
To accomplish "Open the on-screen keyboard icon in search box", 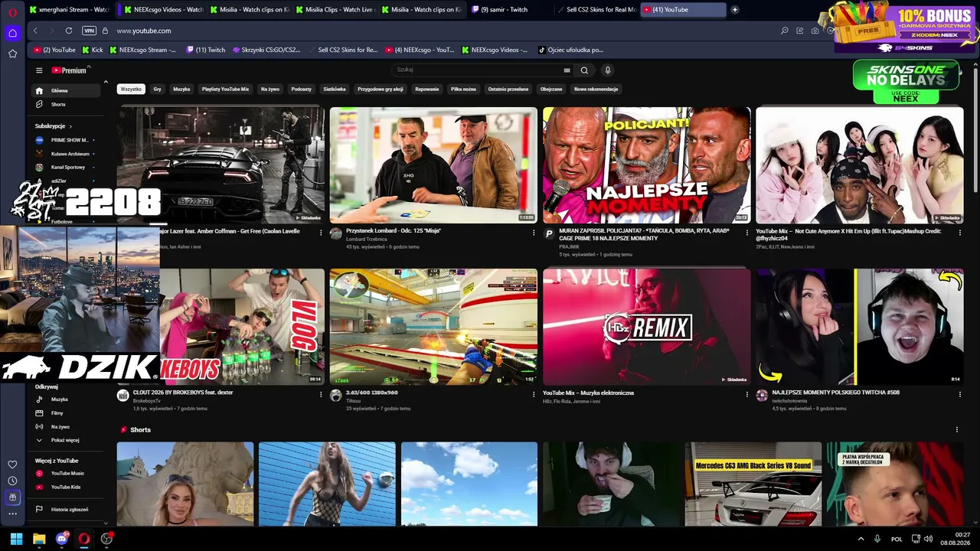I will (567, 70).
